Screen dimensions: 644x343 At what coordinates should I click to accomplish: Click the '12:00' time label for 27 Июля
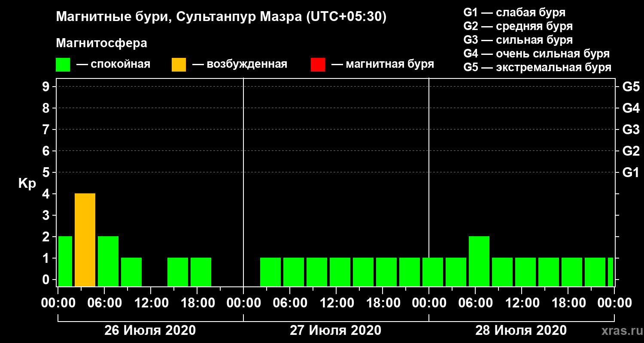click(336, 303)
